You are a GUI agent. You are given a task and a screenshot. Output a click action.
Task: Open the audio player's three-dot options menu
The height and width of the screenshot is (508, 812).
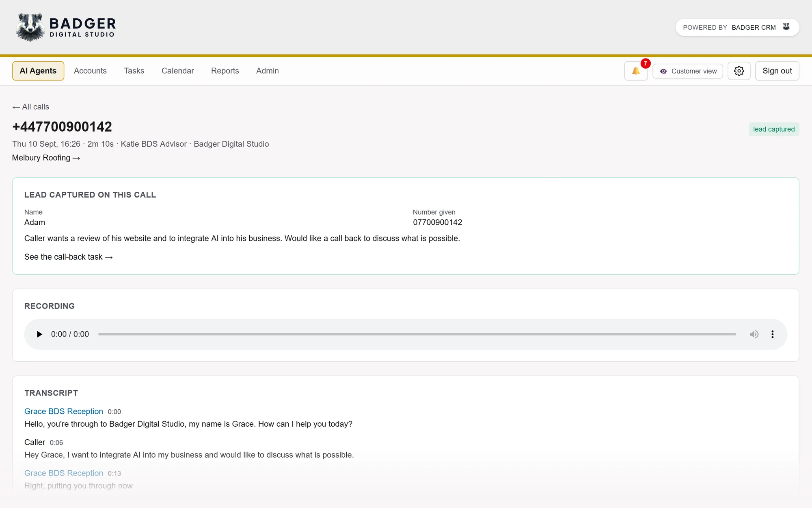click(772, 334)
